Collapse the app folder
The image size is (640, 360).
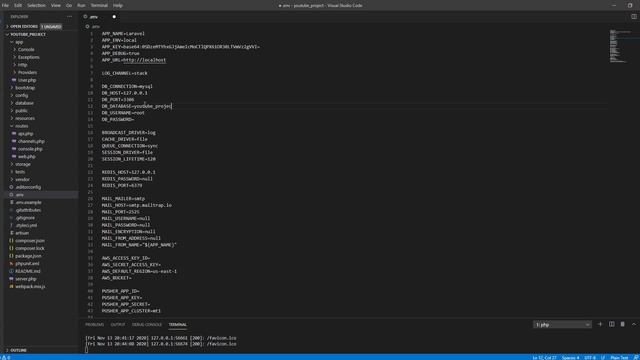click(19, 42)
